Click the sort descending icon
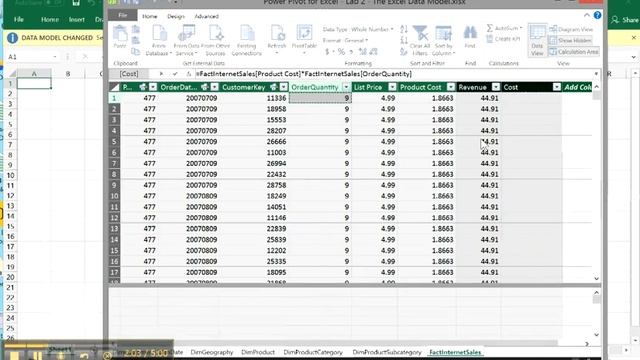The height and width of the screenshot is (360, 640). [404, 40]
